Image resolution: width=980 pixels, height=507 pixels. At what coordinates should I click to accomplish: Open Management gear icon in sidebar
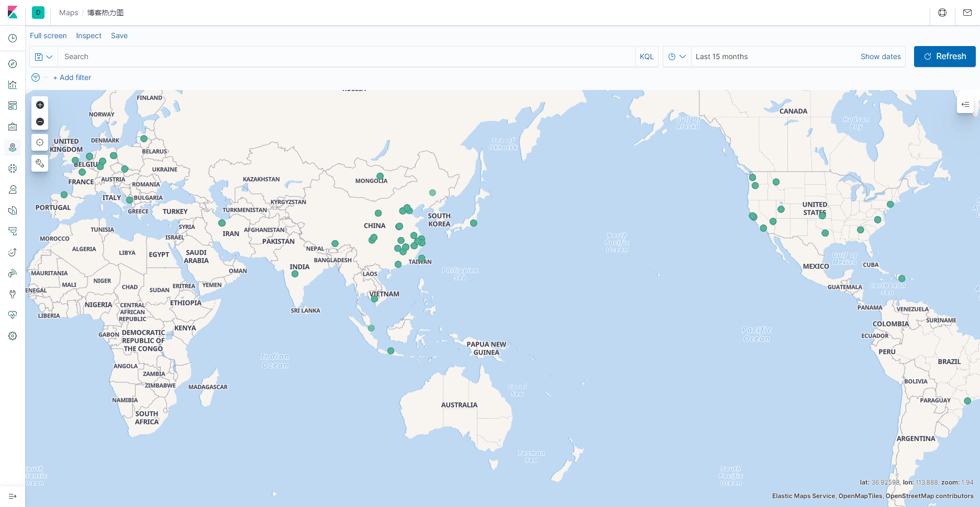tap(13, 336)
